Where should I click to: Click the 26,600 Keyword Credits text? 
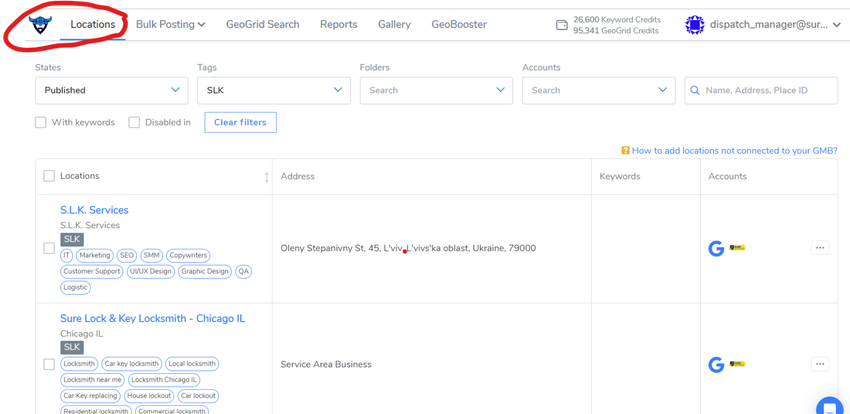click(x=617, y=20)
